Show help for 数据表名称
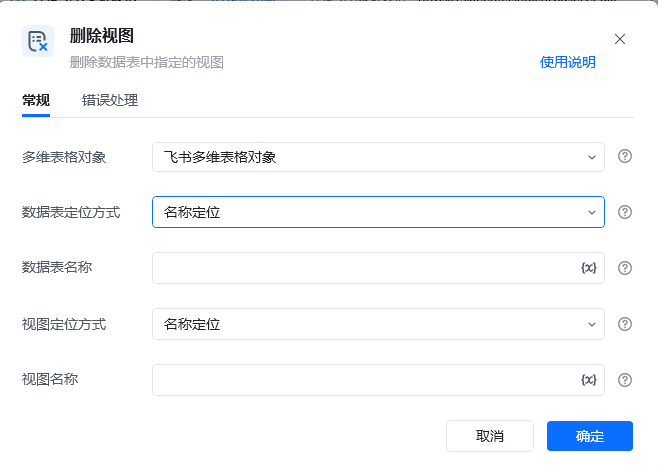 pyautogui.click(x=625, y=268)
